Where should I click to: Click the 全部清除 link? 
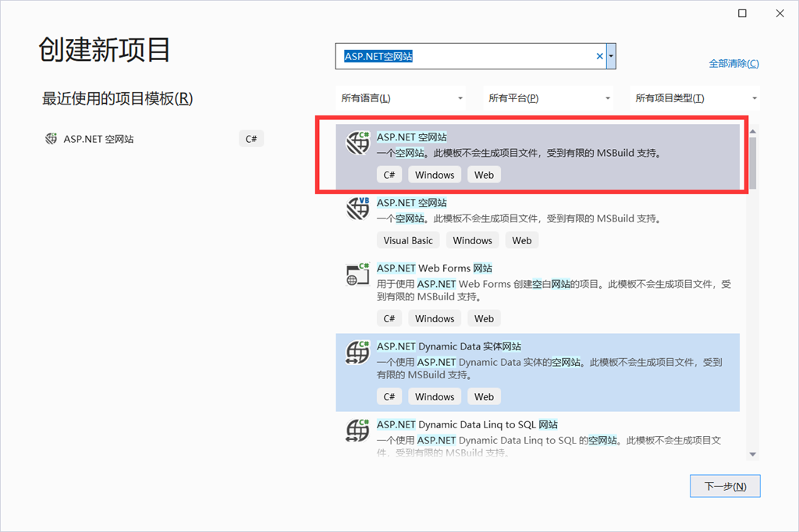[x=733, y=63]
